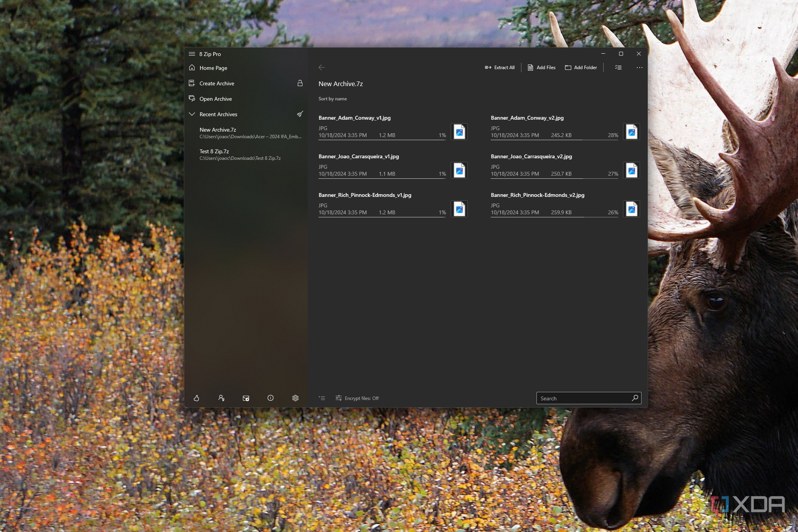The image size is (798, 532).
Task: Toggle the selection mode list icon
Action: (x=618, y=68)
